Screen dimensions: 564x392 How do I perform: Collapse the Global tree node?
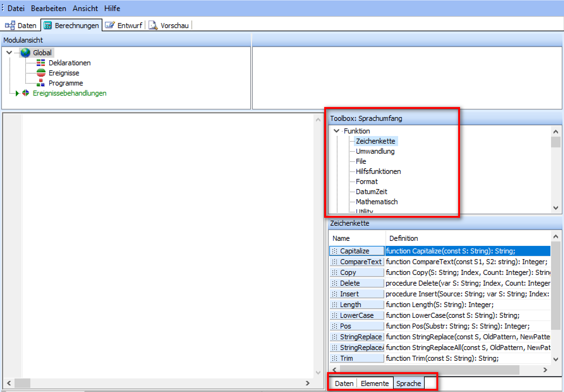click(9, 53)
